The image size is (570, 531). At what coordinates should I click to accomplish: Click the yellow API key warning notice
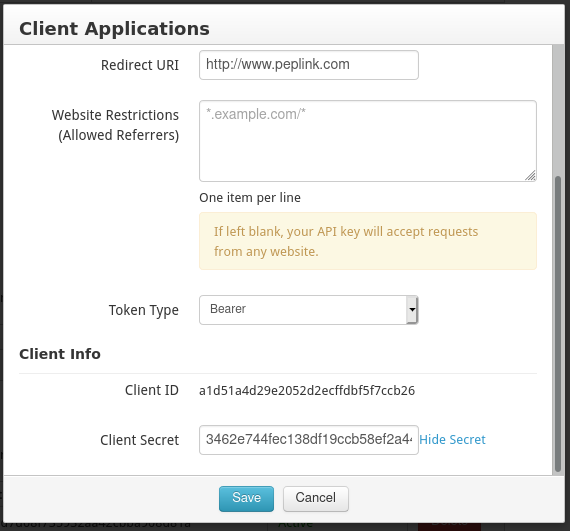coord(368,241)
